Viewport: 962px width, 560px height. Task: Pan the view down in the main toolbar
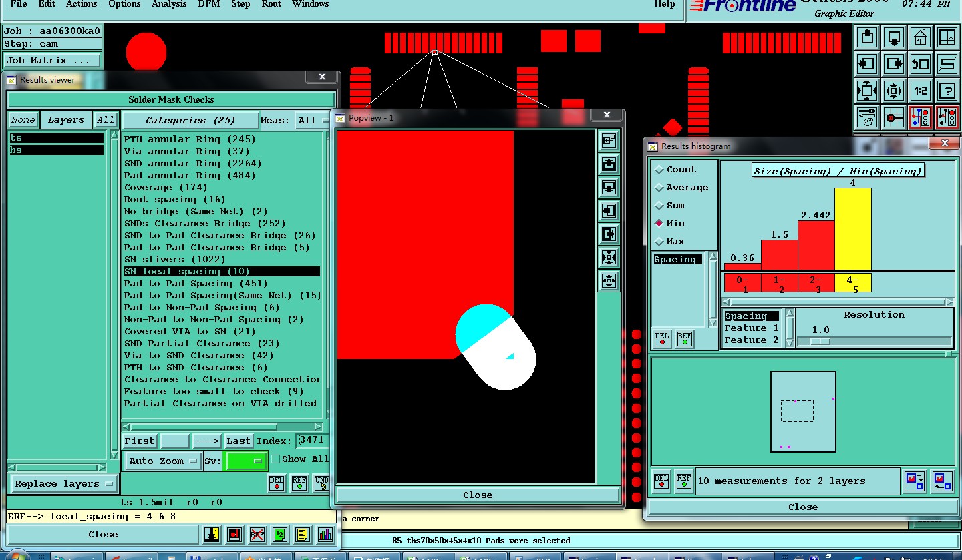tap(894, 37)
